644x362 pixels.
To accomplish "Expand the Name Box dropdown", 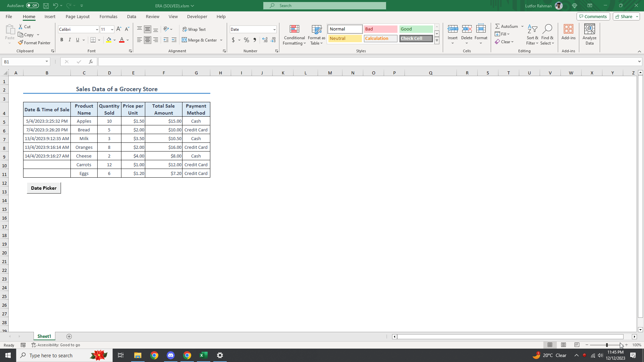I will click(47, 62).
